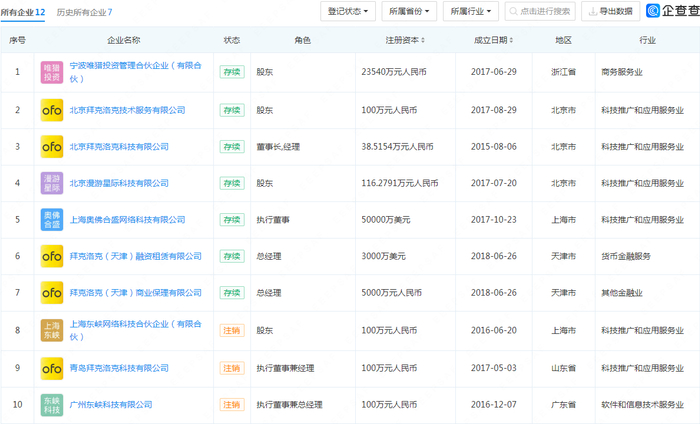Click the 企查查 brand logo
The height and width of the screenshot is (424, 700).
click(x=672, y=11)
